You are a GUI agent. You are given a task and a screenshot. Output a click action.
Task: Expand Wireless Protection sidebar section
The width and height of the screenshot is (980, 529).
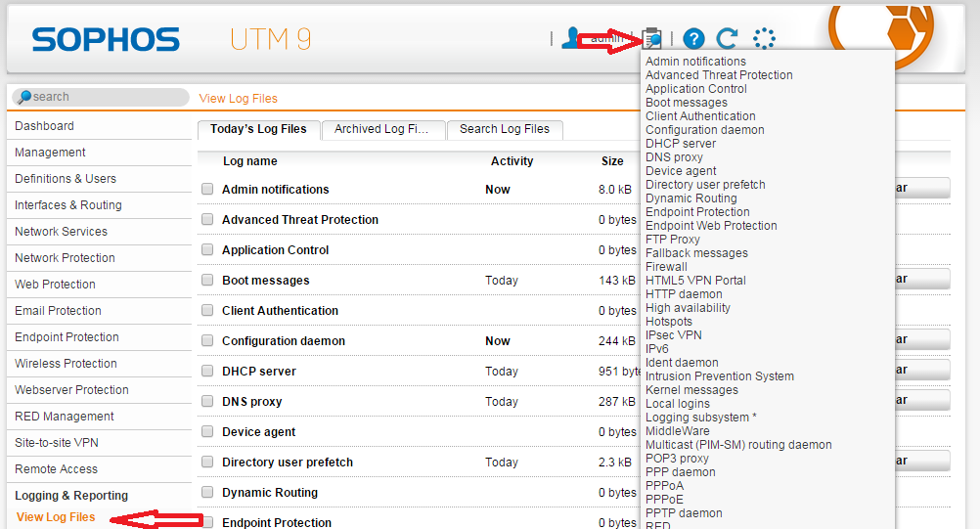coord(100,364)
